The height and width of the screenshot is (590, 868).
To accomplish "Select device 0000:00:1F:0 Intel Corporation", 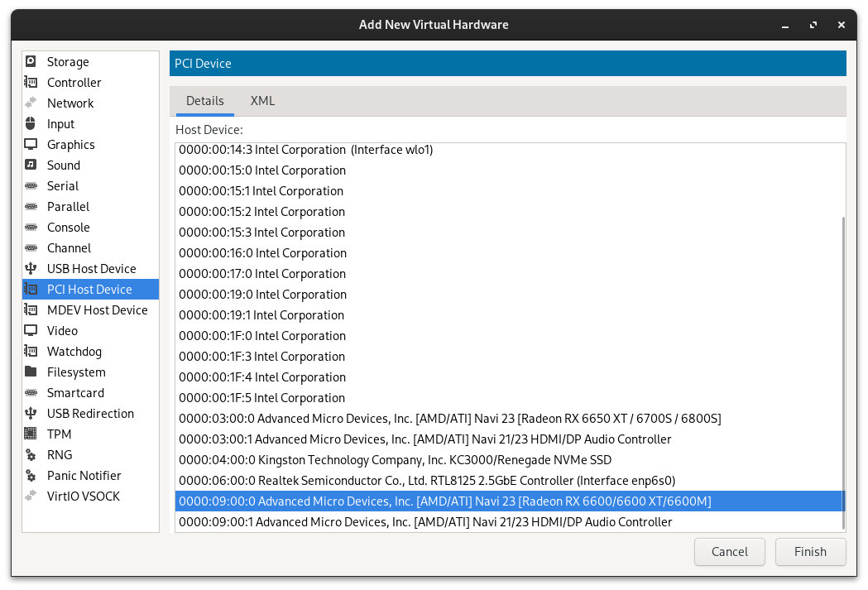I will click(x=509, y=336).
